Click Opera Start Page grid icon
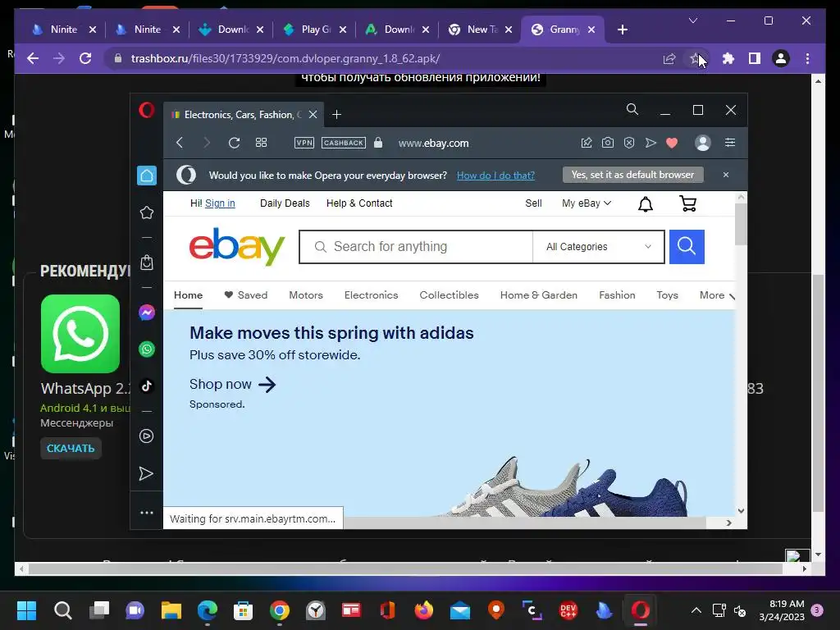 [261, 143]
